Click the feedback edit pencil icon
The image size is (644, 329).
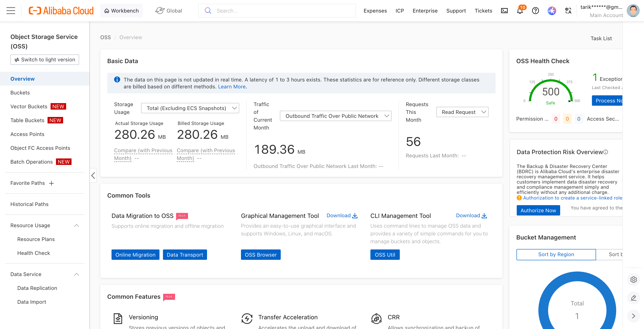point(633,298)
